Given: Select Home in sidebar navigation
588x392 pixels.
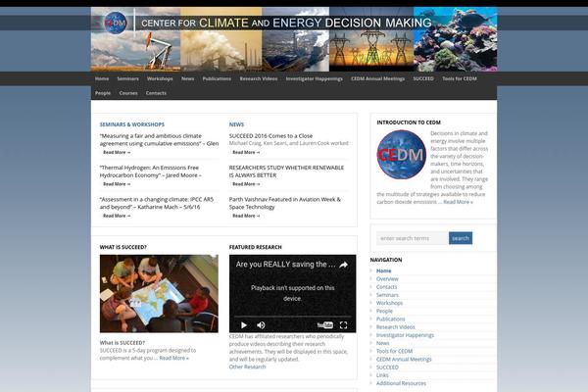Looking at the screenshot, I should click(x=383, y=270).
